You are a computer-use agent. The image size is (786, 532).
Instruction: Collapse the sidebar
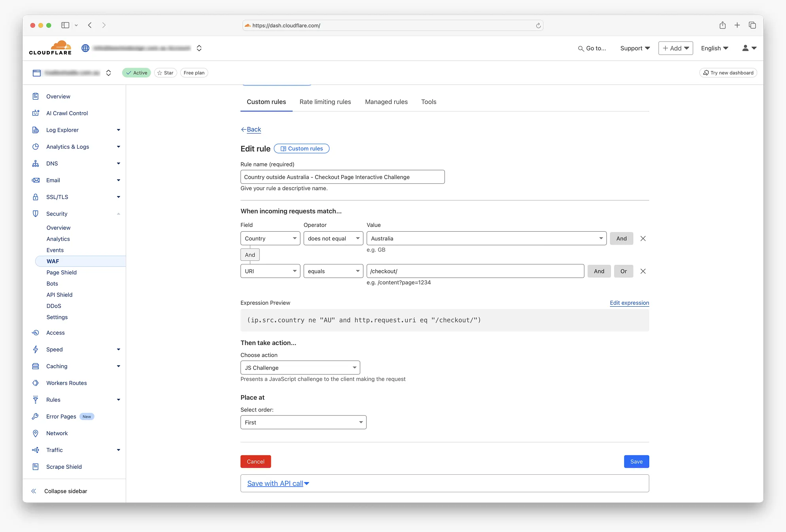click(66, 491)
